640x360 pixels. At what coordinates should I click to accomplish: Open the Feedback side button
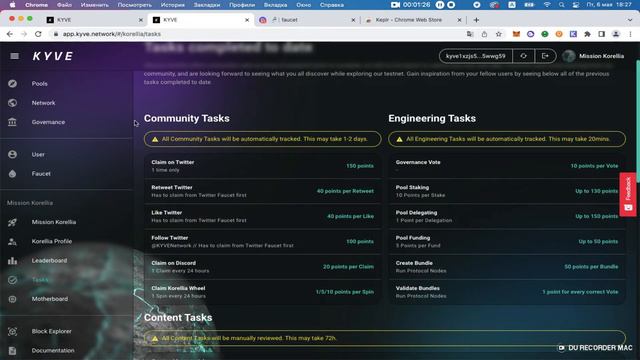point(628,194)
